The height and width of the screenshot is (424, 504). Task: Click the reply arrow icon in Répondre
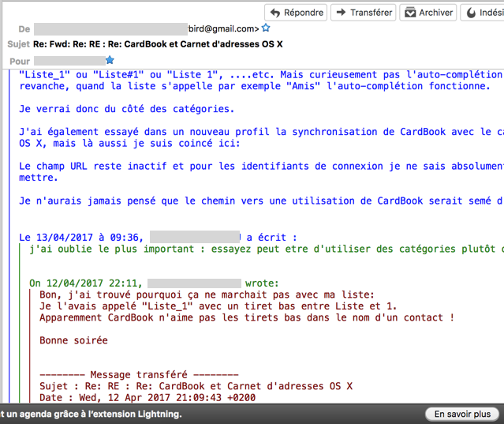click(x=275, y=13)
